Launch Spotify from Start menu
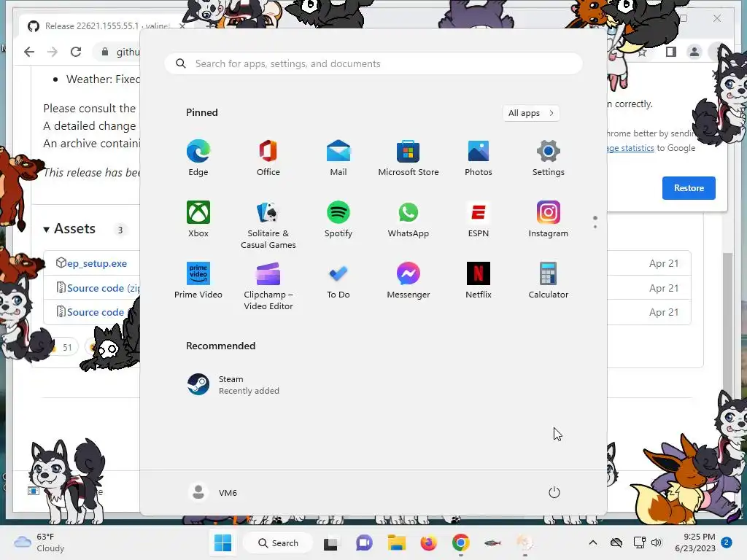 338,219
